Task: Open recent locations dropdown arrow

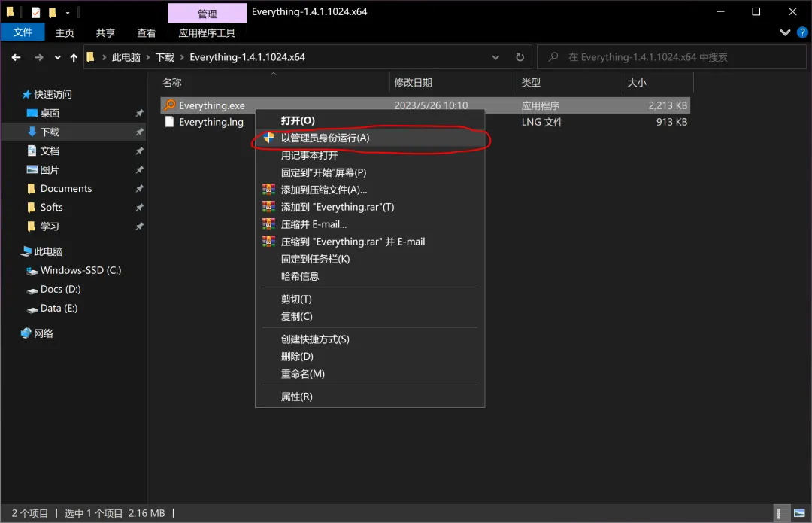Action: (57, 57)
